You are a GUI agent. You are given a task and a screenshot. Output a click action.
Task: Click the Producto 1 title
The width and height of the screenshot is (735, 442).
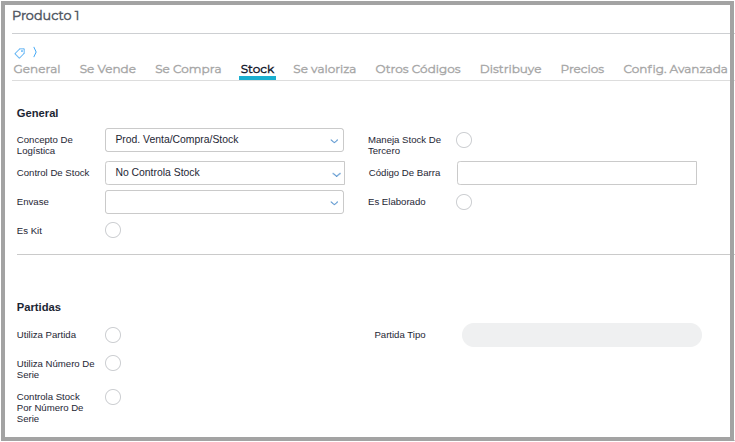(45, 15)
